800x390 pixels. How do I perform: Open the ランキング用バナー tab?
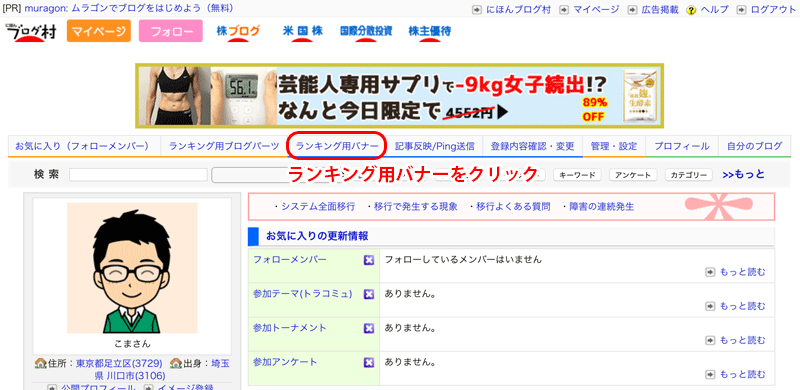[x=337, y=147]
